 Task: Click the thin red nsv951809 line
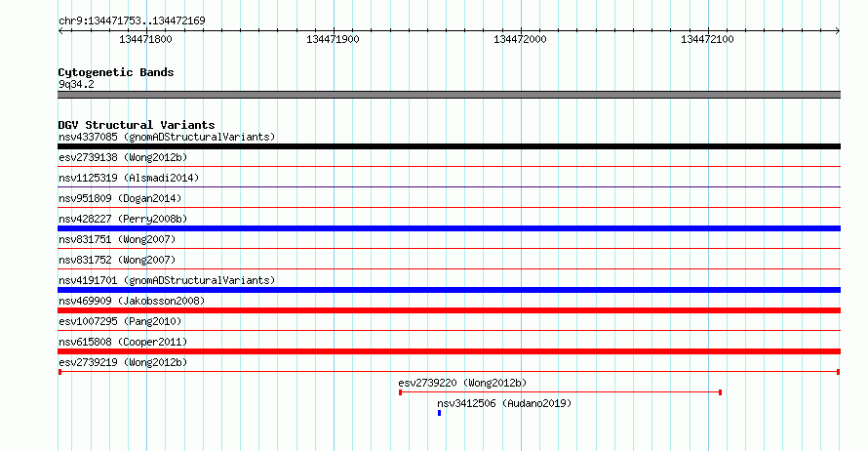(x=449, y=207)
